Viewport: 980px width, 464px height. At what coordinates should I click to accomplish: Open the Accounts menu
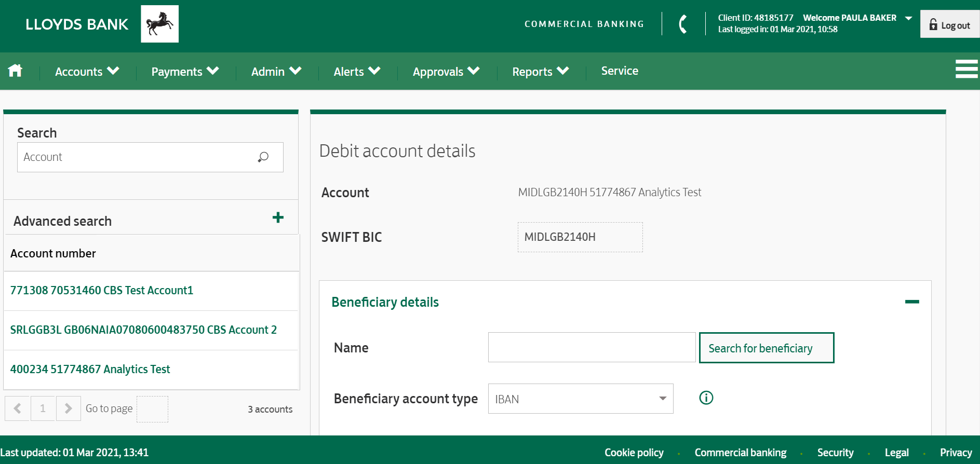coord(87,71)
